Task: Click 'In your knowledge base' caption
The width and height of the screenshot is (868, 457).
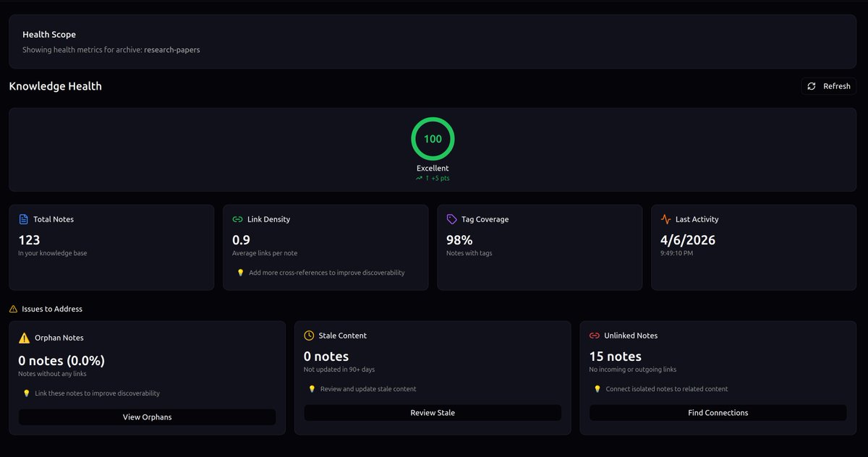Action: pyautogui.click(x=53, y=253)
